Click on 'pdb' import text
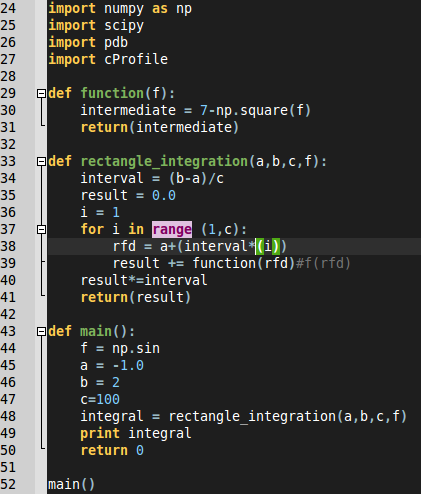 [x=116, y=42]
